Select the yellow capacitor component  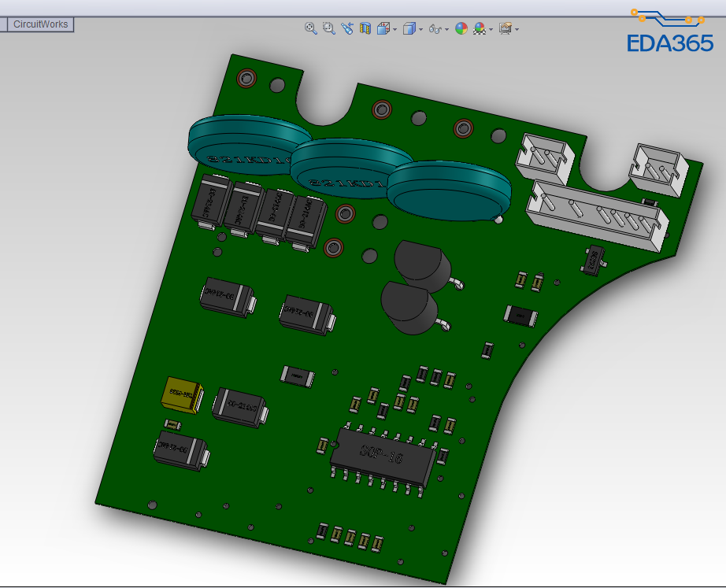coord(182,393)
